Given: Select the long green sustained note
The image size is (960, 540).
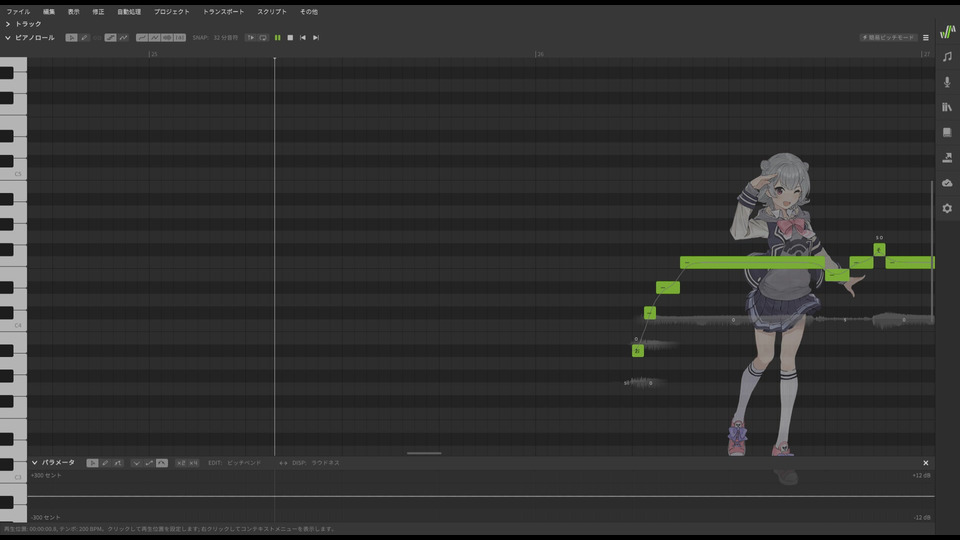Looking at the screenshot, I should (752, 263).
